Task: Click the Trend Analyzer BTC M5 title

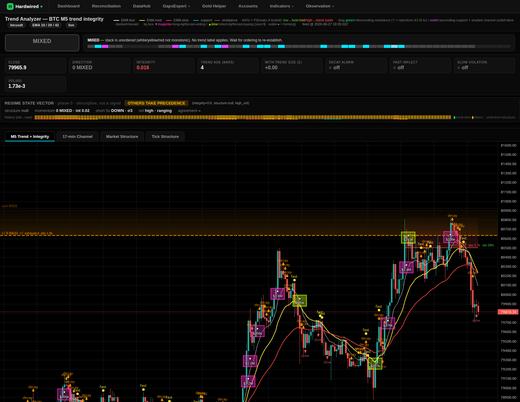Action: [x=54, y=19]
